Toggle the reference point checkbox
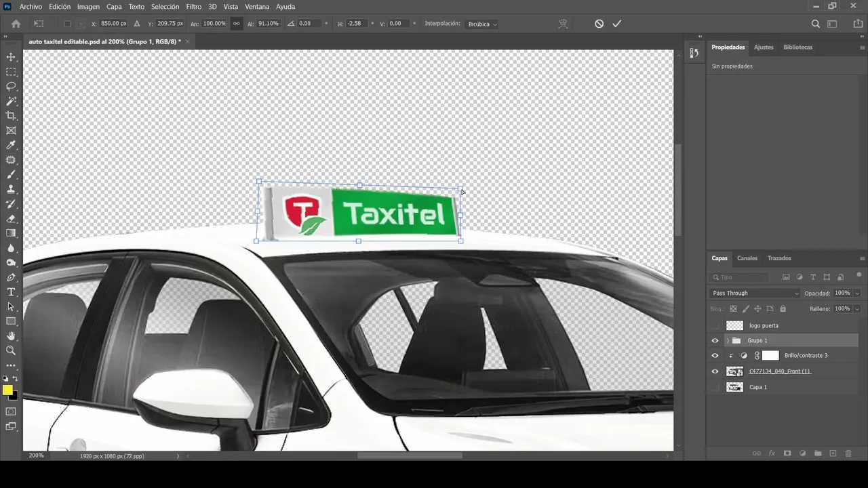This screenshot has height=488, width=868. (x=67, y=24)
